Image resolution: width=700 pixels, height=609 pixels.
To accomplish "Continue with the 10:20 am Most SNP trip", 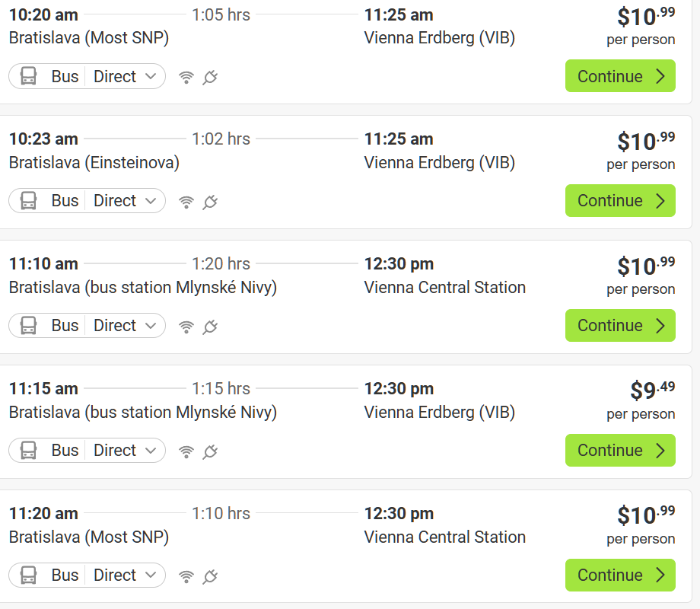I will (x=620, y=76).
